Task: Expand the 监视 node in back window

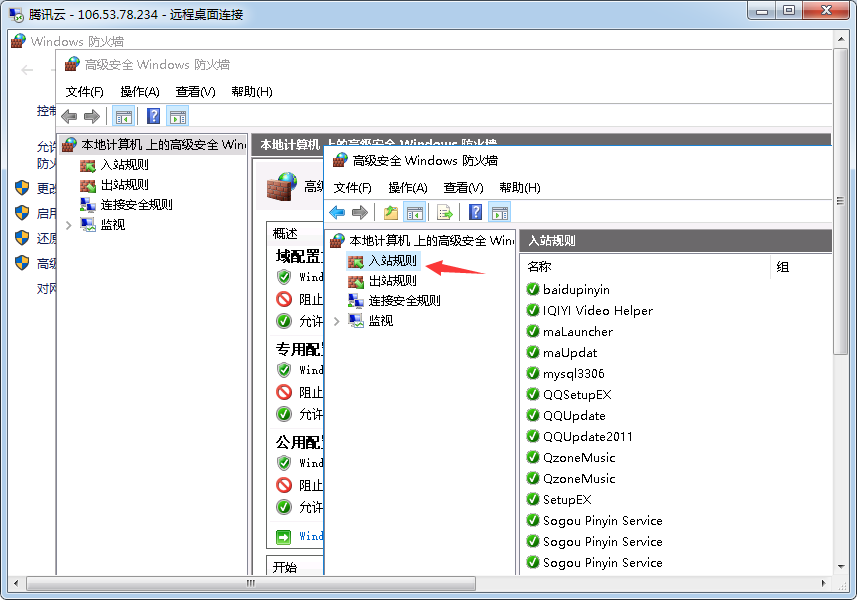Action: 69,225
